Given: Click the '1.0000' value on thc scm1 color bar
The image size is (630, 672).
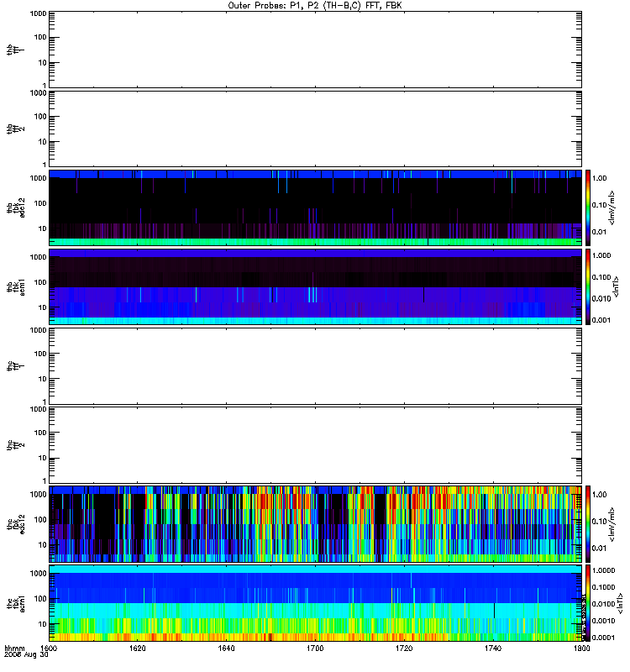Looking at the screenshot, I should [x=604, y=570].
